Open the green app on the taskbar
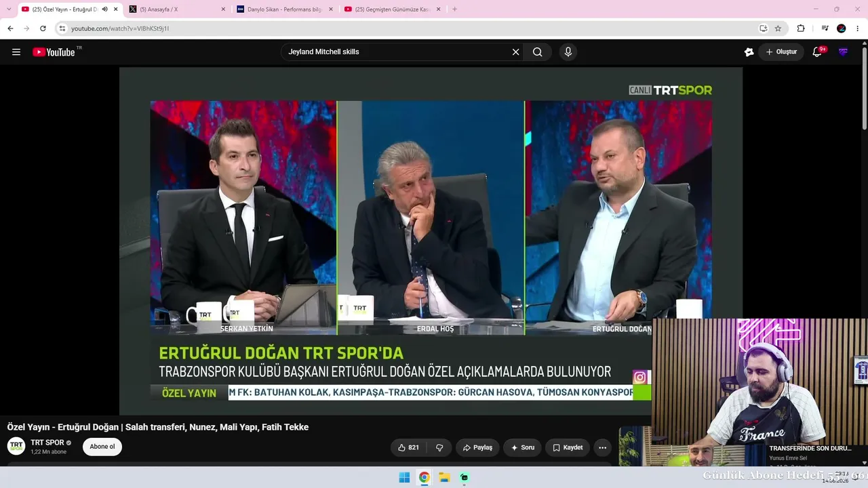Screen dimensions: 868x488 coord(465,477)
